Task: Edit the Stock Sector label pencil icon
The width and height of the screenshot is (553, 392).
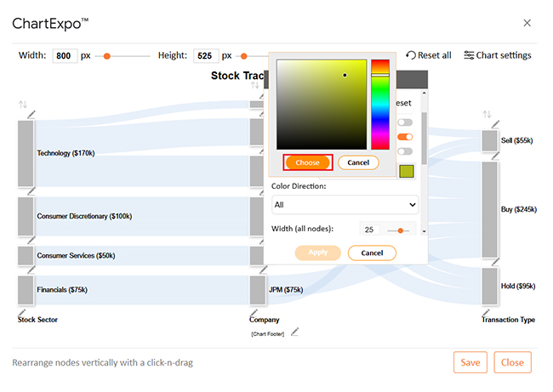Action: 22,312
